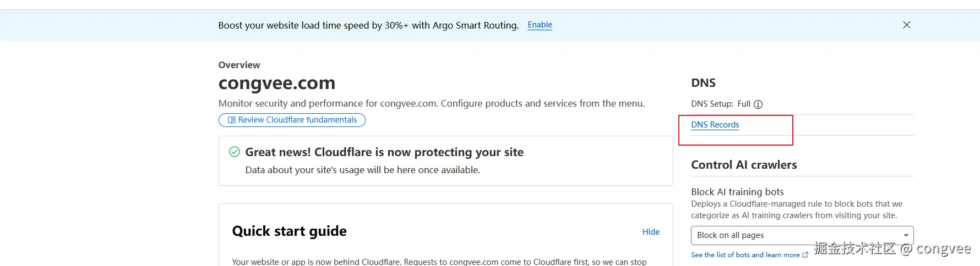Click the DNS section heading
The image size is (980, 266).
tap(703, 83)
